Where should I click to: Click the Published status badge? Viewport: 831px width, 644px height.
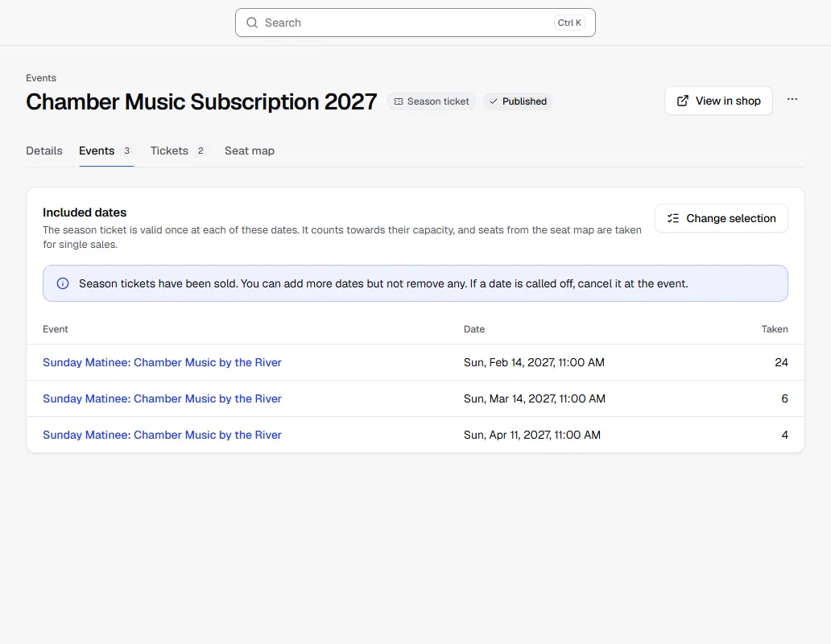point(518,101)
